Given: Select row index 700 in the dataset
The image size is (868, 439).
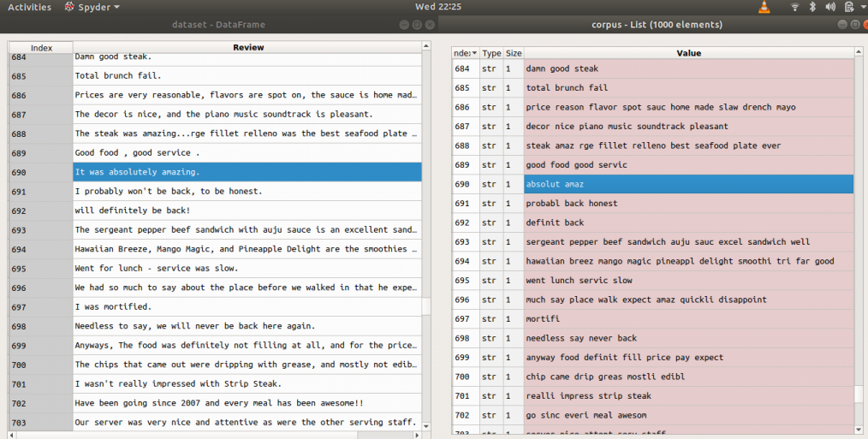Looking at the screenshot, I should (41, 365).
